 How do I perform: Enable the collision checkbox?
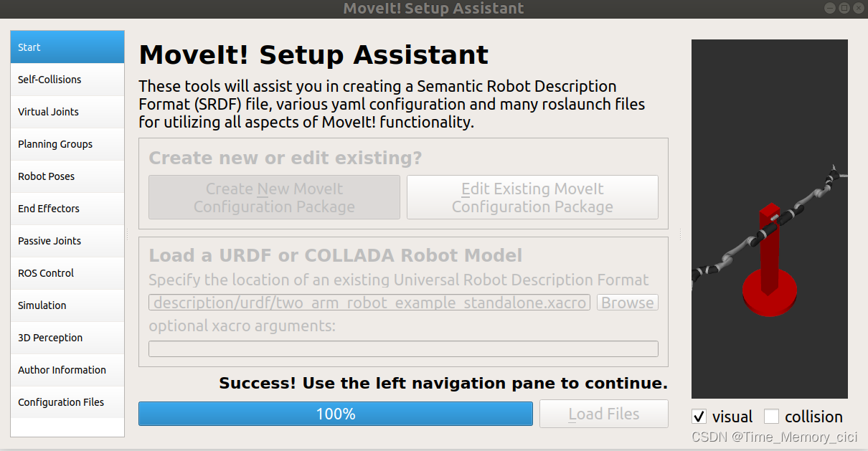tap(772, 416)
